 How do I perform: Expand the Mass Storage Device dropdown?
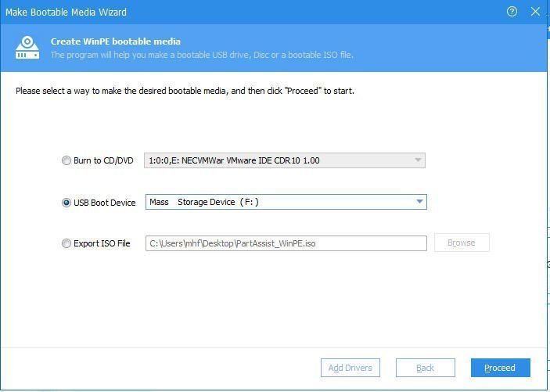pyautogui.click(x=286, y=202)
